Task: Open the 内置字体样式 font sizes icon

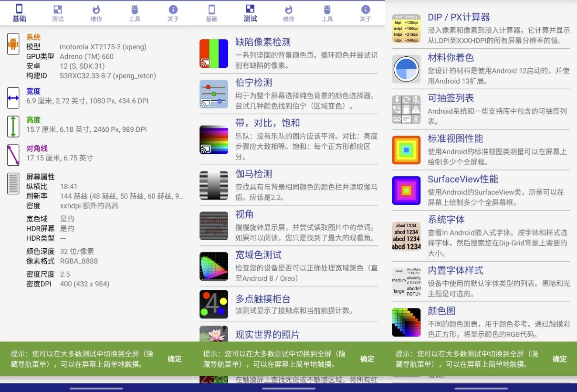Action: (406, 282)
